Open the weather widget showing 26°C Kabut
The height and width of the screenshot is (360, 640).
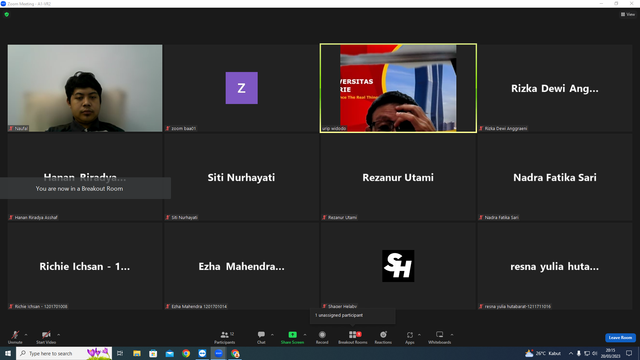(543, 353)
